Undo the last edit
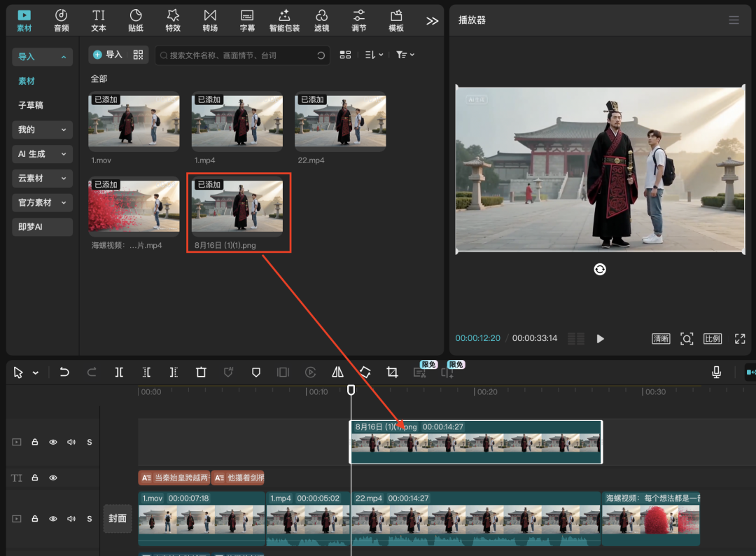This screenshot has width=756, height=556. pyautogui.click(x=64, y=373)
